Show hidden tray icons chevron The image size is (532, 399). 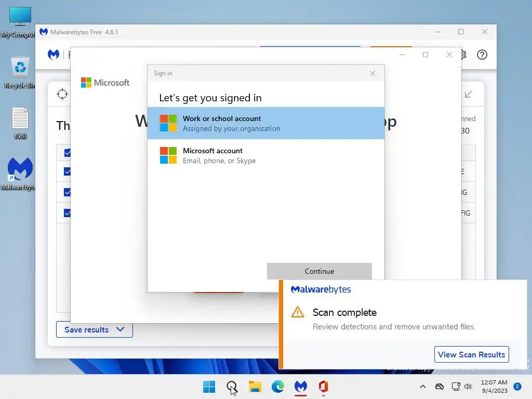[423, 387]
